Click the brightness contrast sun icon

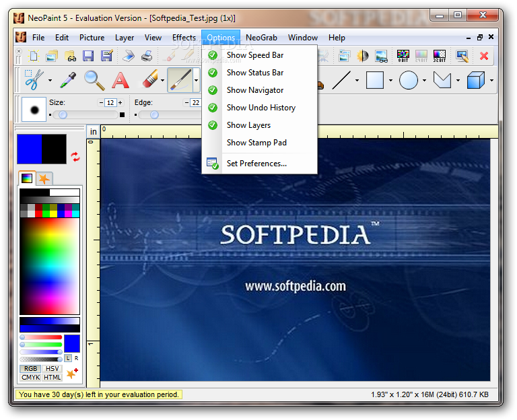coord(362,56)
